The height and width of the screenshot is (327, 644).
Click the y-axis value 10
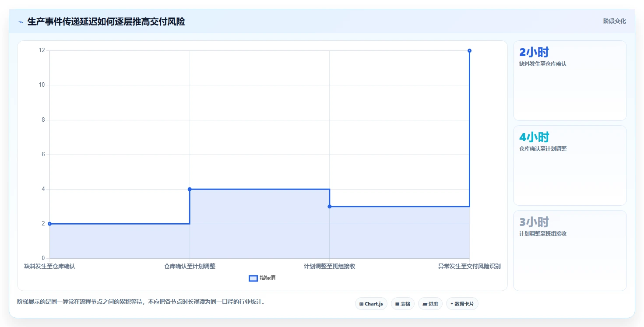(x=42, y=85)
